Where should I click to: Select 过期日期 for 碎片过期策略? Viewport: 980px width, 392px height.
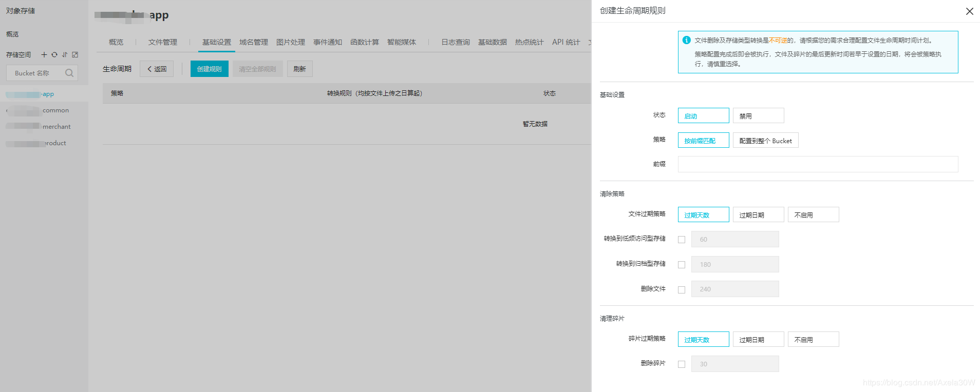[x=758, y=339]
